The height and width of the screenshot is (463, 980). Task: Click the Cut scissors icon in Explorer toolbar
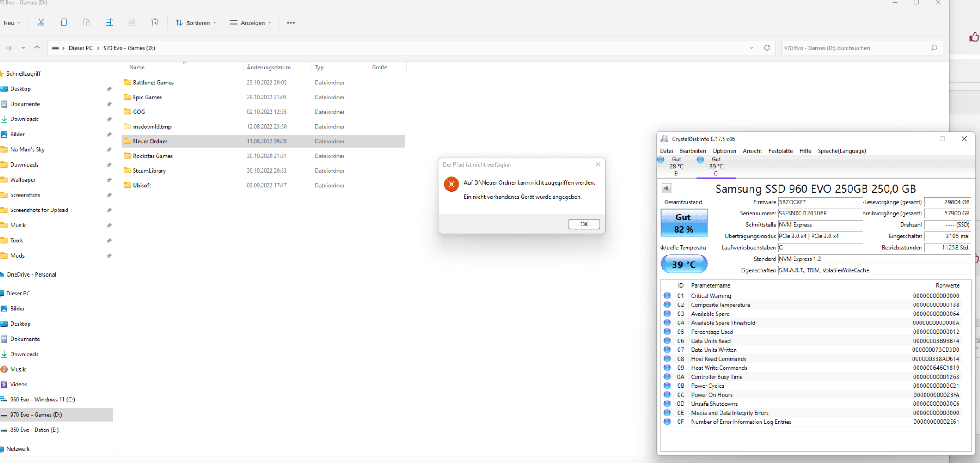tap(41, 23)
